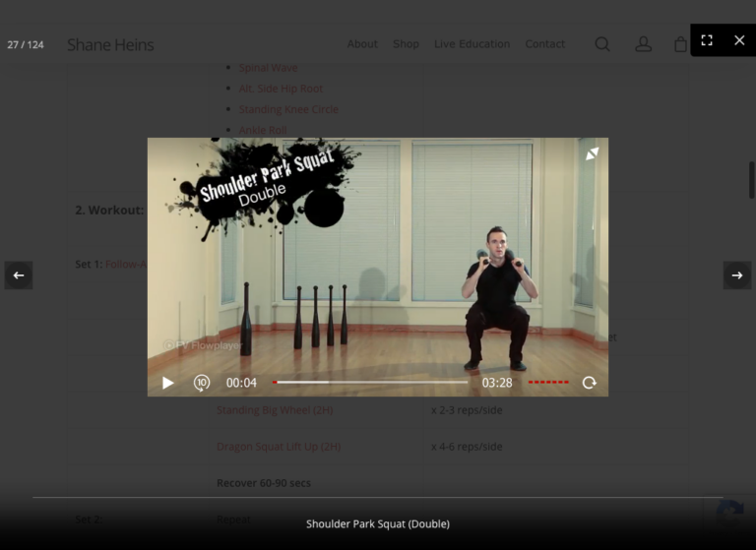Open the site search icon
756x550 pixels.
pos(602,44)
